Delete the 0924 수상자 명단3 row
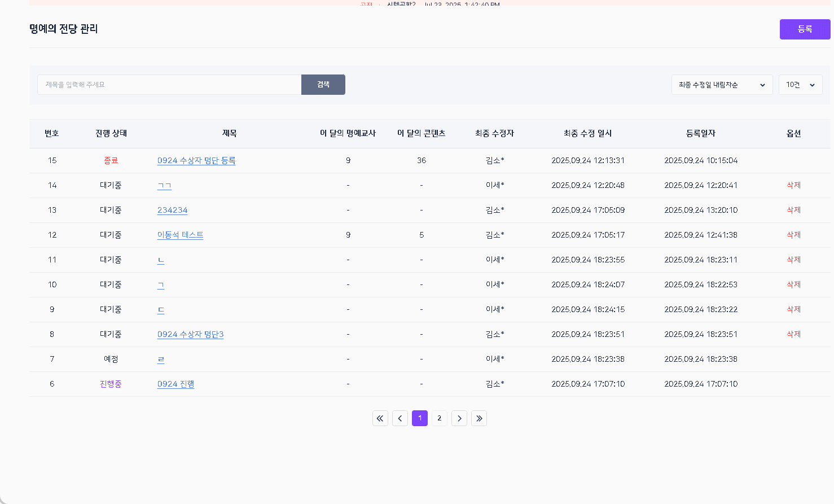 click(x=793, y=335)
